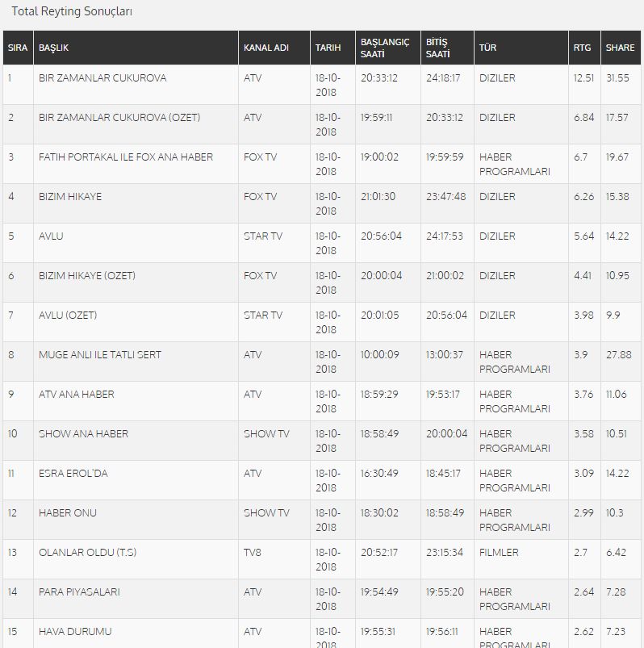Select the 'BIZIM HIKAYE' title in row 4
Screen dimensions: 644x648
click(x=70, y=196)
